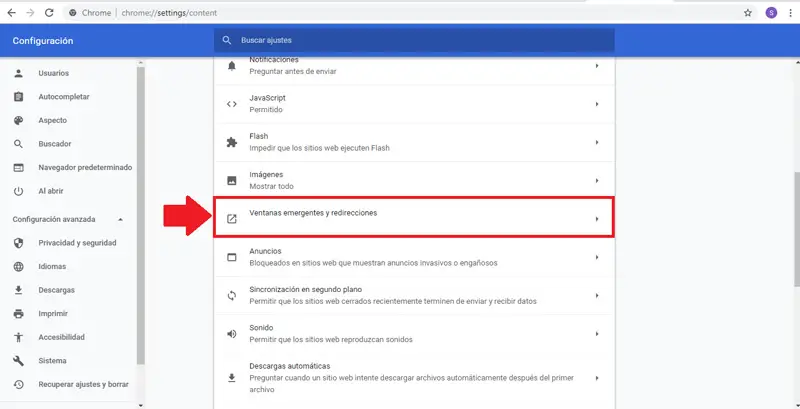Click the Aspecto palette icon
800x409 pixels.
point(18,120)
